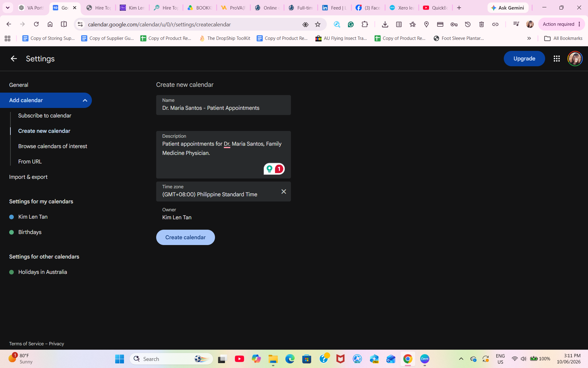This screenshot has width=588, height=368.
Task: Click the browser back arrow
Action: (9, 24)
